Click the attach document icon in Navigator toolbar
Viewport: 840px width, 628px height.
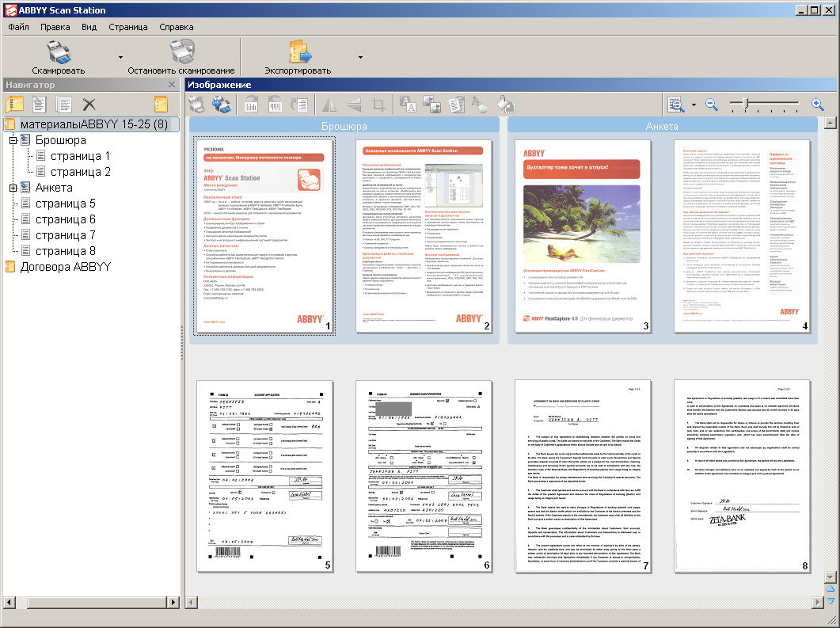click(x=39, y=104)
